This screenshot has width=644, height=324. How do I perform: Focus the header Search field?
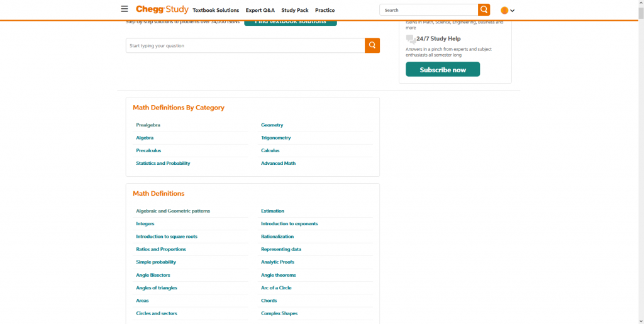tap(429, 10)
